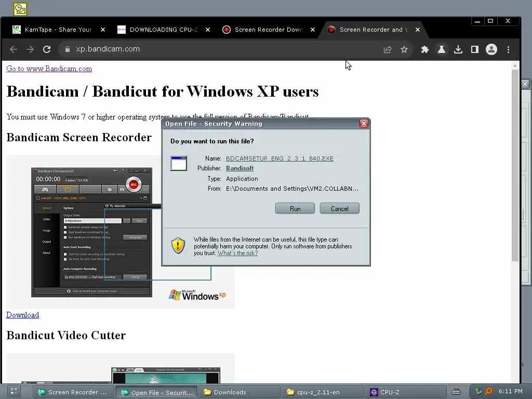Viewport: 532px width, 399px height.
Task: Close the KamTape tab
Action: pyautogui.click(x=103, y=30)
